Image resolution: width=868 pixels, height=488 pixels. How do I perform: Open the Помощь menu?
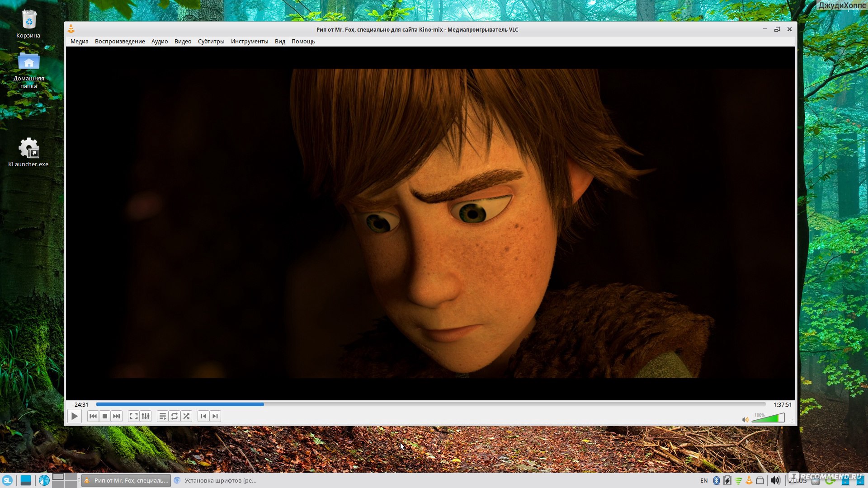[x=303, y=41]
